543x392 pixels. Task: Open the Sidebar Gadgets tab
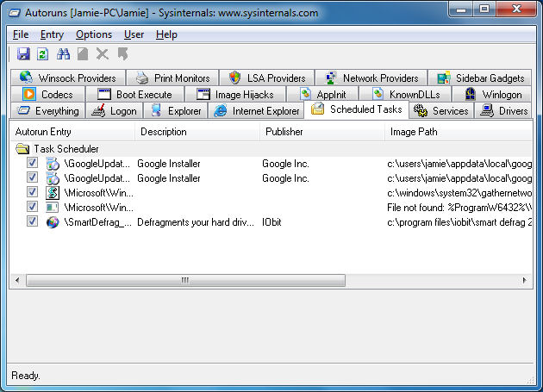coord(479,78)
